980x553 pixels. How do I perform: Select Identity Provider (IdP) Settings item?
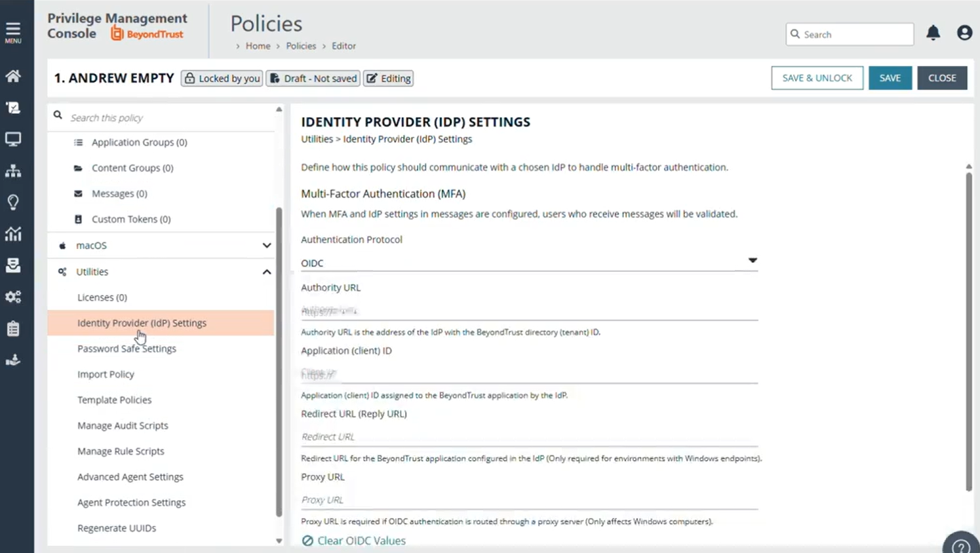point(161,323)
